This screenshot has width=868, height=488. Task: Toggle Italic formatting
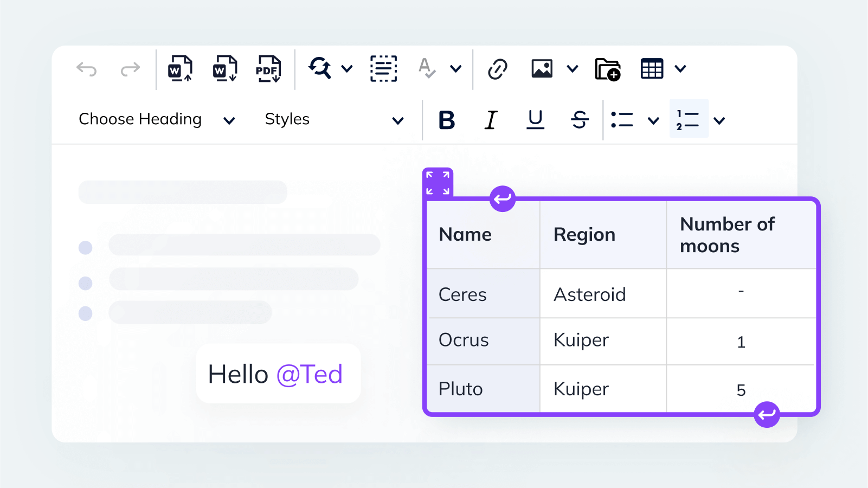(x=491, y=120)
